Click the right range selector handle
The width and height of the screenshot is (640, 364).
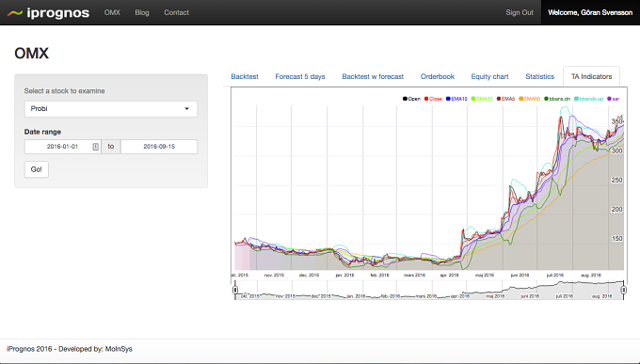(x=624, y=290)
